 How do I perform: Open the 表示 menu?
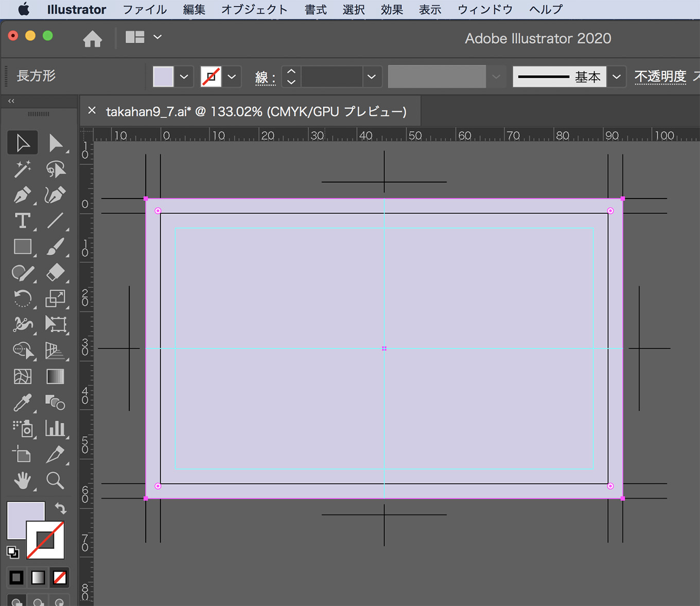click(430, 9)
